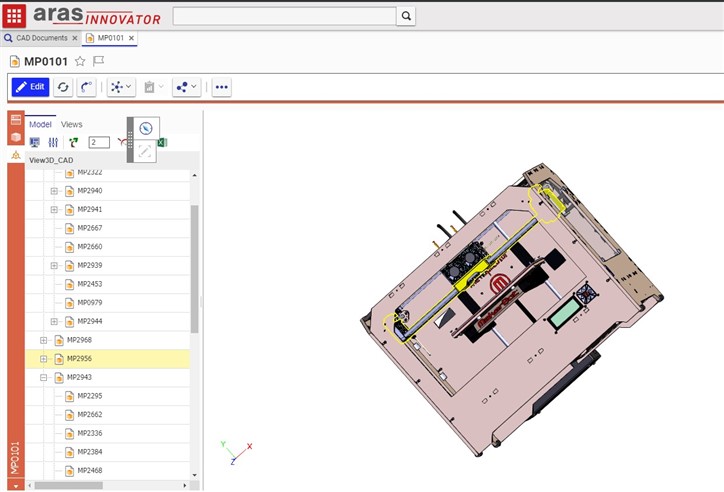Click the sidebar bottom collapse arrow
This screenshot has height=492, width=724.
click(x=16, y=486)
